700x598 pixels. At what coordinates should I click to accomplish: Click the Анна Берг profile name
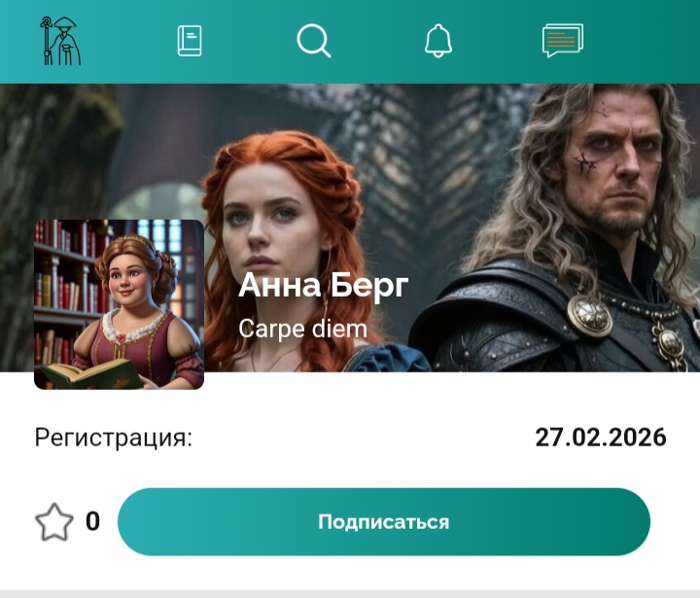(323, 285)
